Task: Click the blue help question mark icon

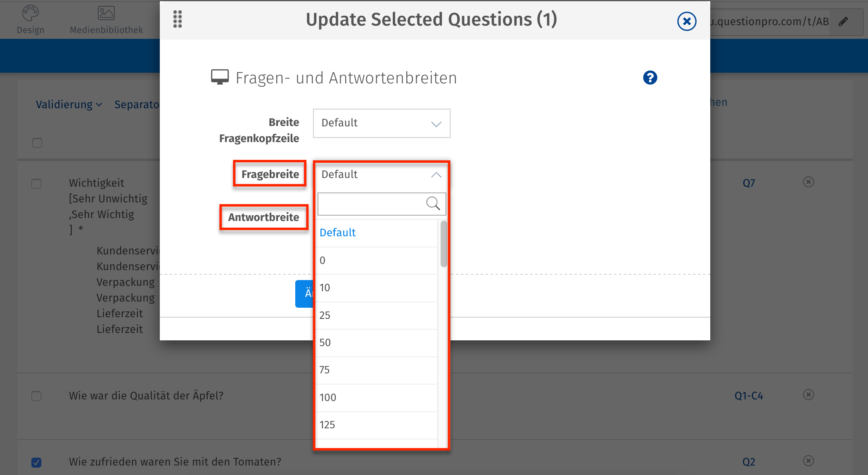Action: click(x=650, y=78)
